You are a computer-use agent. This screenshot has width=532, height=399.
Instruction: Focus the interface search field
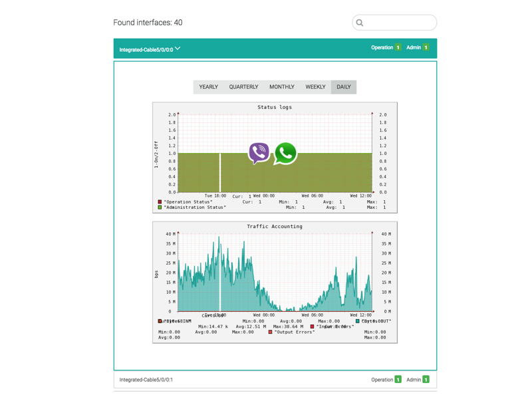[394, 23]
